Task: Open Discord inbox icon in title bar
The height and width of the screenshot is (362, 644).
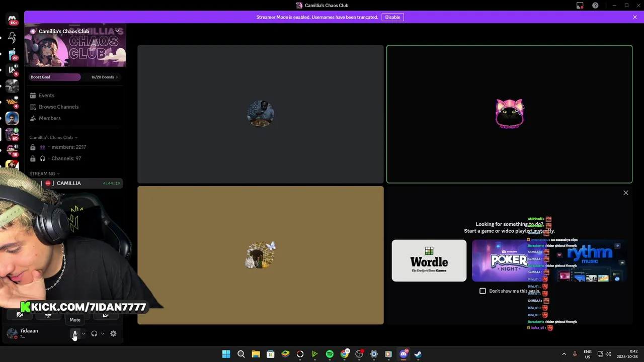Action: click(x=580, y=6)
